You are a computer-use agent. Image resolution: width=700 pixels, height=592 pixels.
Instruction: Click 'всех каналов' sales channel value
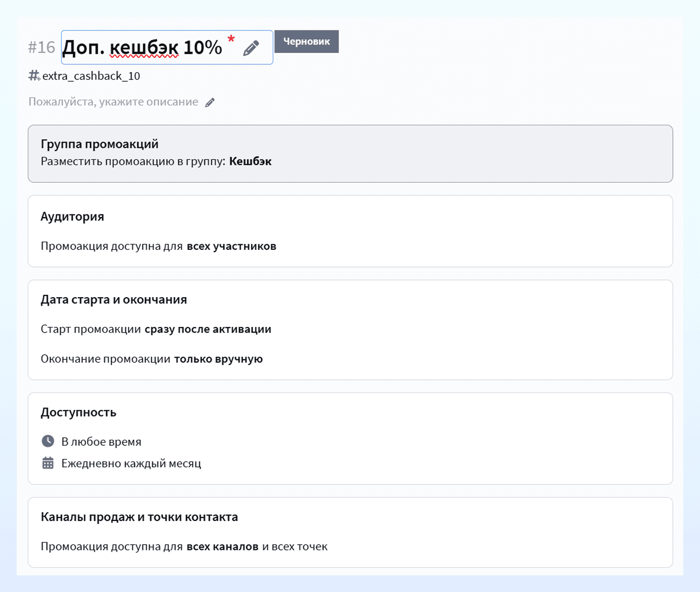point(223,546)
